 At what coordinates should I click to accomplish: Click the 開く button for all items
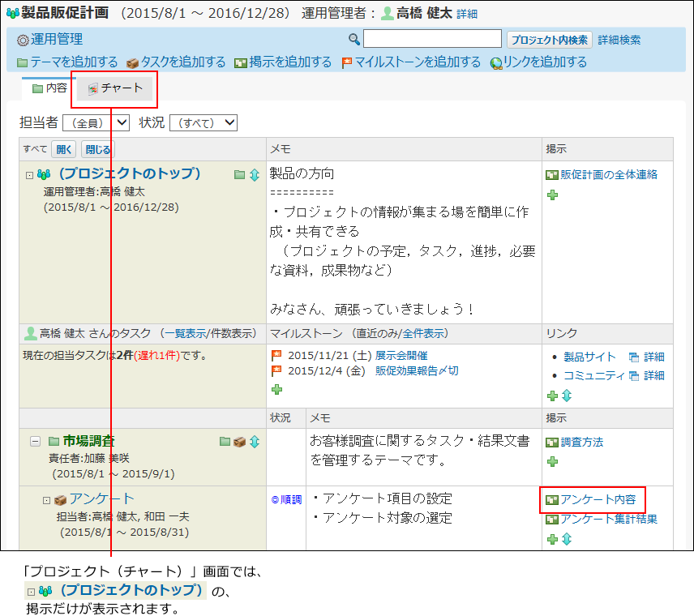64,150
